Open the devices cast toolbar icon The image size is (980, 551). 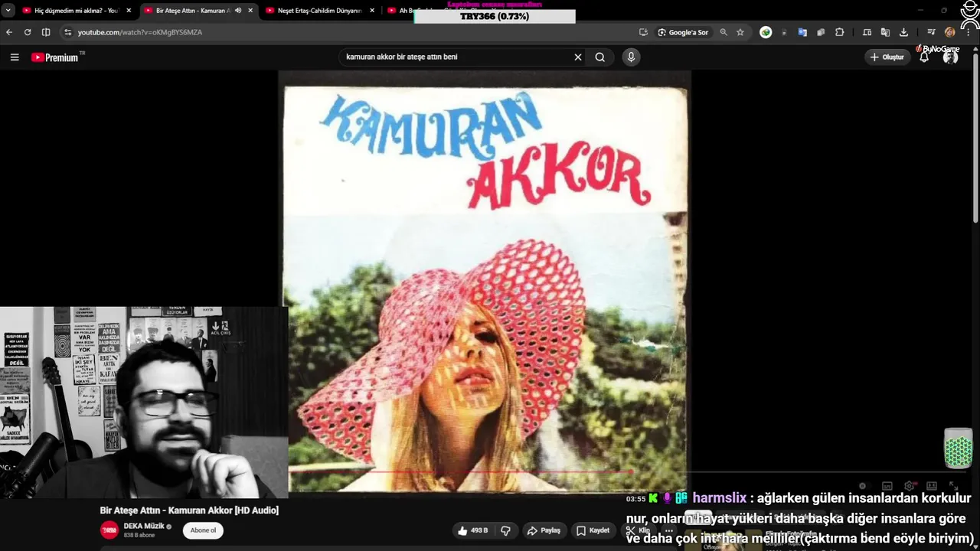867,32
